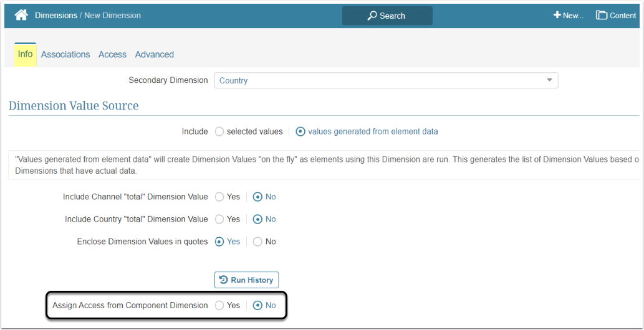The width and height of the screenshot is (644, 330).
Task: Switch to the Access tab
Action: click(112, 55)
